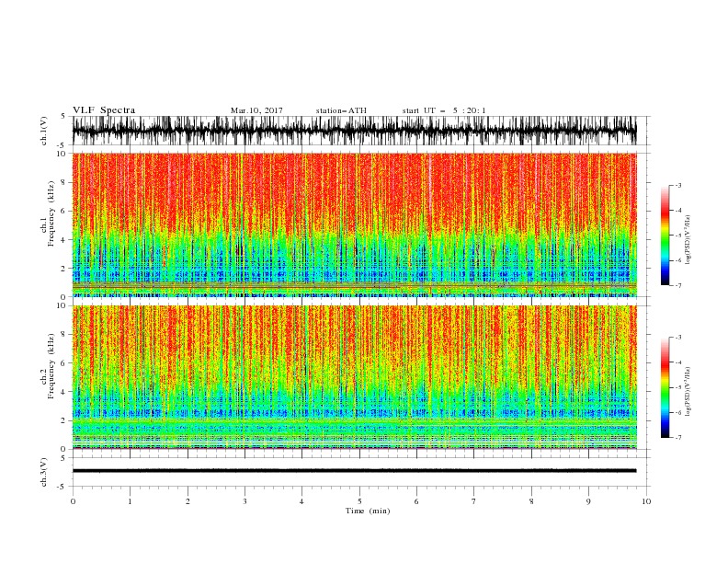The width and height of the screenshot is (728, 563).
Task: Click the ch.1 PSD color bar
Action: point(665,236)
